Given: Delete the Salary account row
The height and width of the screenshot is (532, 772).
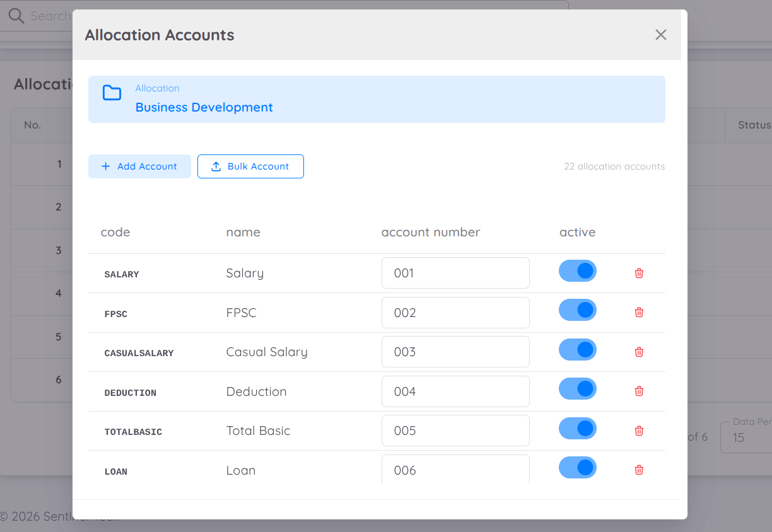Looking at the screenshot, I should 639,273.
